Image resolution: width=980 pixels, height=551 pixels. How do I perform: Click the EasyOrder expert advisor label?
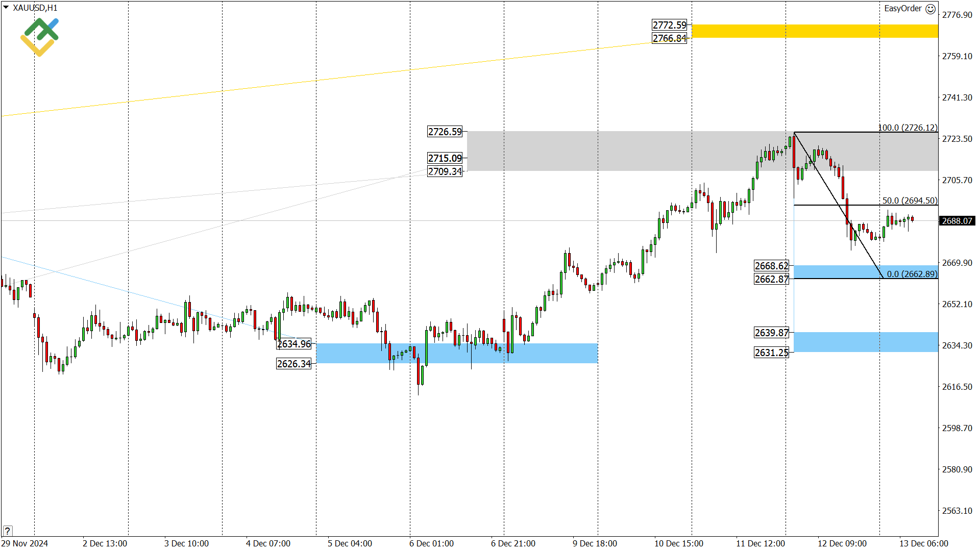point(902,9)
